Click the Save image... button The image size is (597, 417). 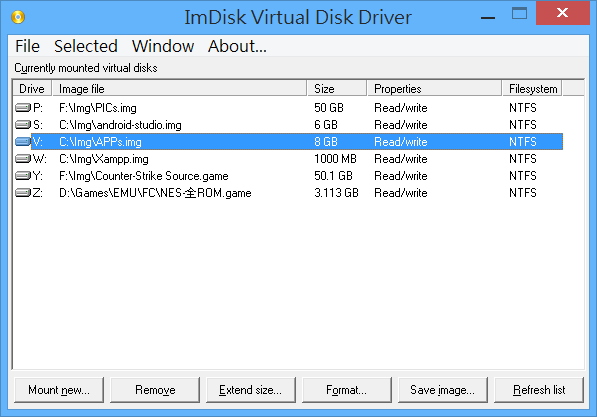(443, 390)
